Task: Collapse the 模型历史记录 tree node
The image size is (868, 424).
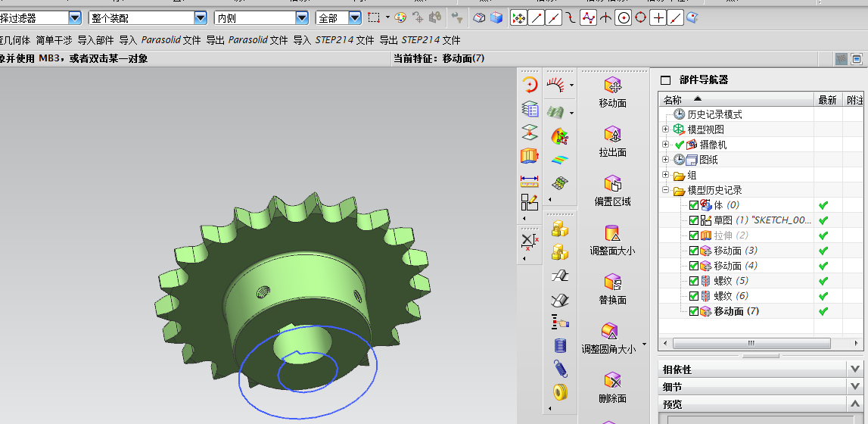Action: pyautogui.click(x=666, y=190)
